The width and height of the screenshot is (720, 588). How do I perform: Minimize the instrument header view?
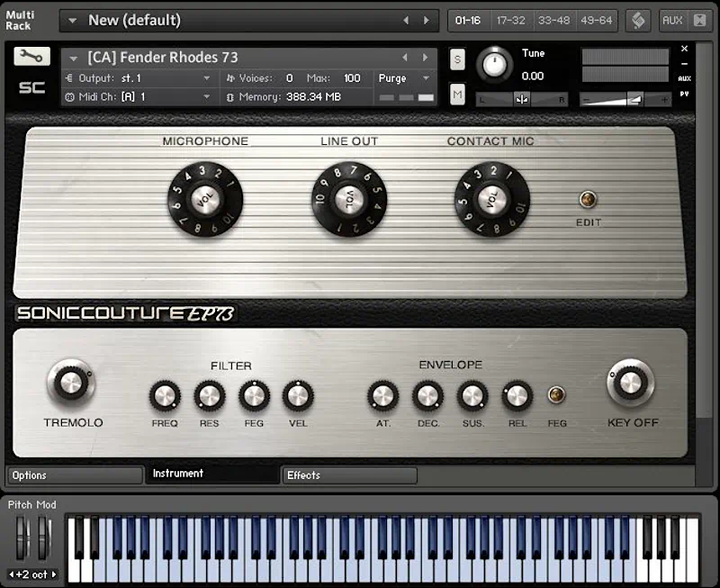click(x=684, y=64)
